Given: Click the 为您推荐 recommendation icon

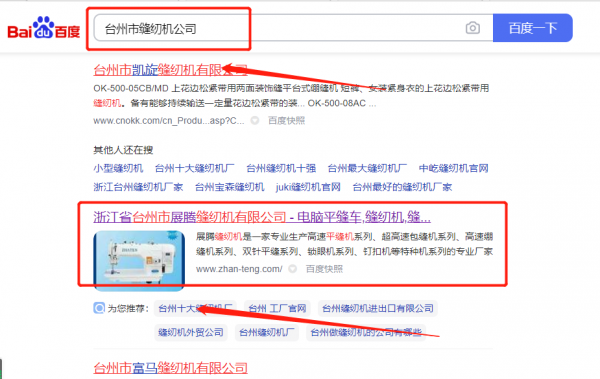Looking at the screenshot, I should coord(99,308).
